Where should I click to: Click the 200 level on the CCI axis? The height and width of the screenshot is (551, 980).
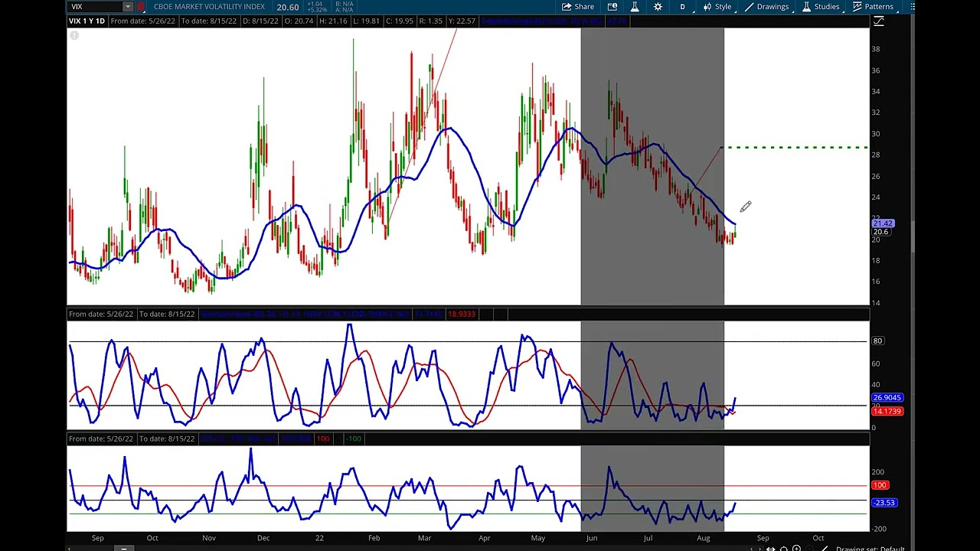(x=877, y=473)
